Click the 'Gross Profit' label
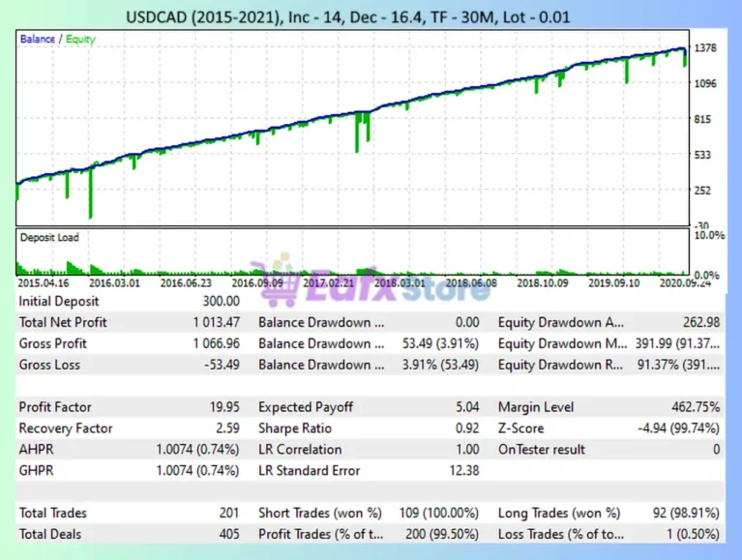 click(x=52, y=344)
